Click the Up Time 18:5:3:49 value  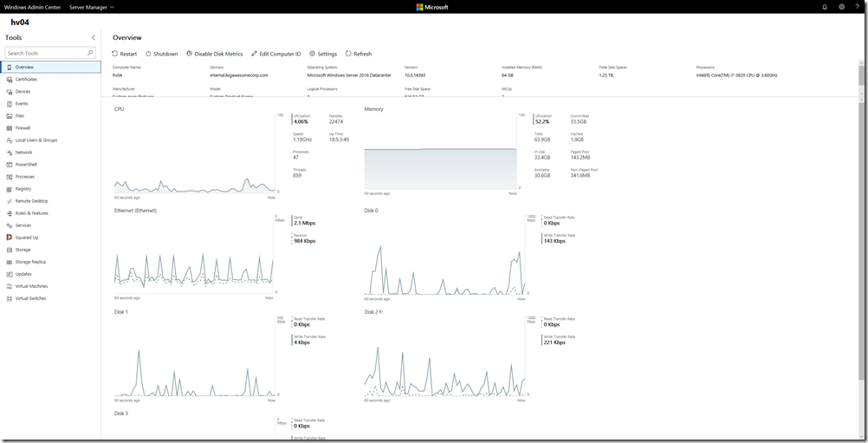(339, 140)
